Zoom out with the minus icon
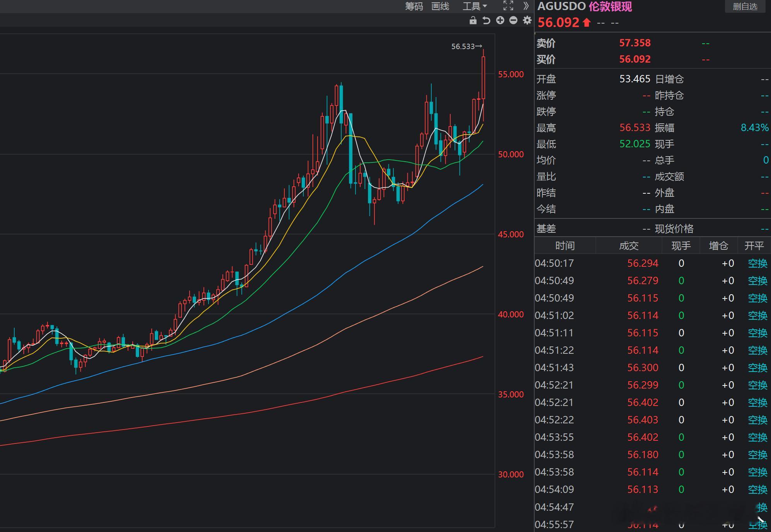The width and height of the screenshot is (771, 532). pyautogui.click(x=513, y=20)
